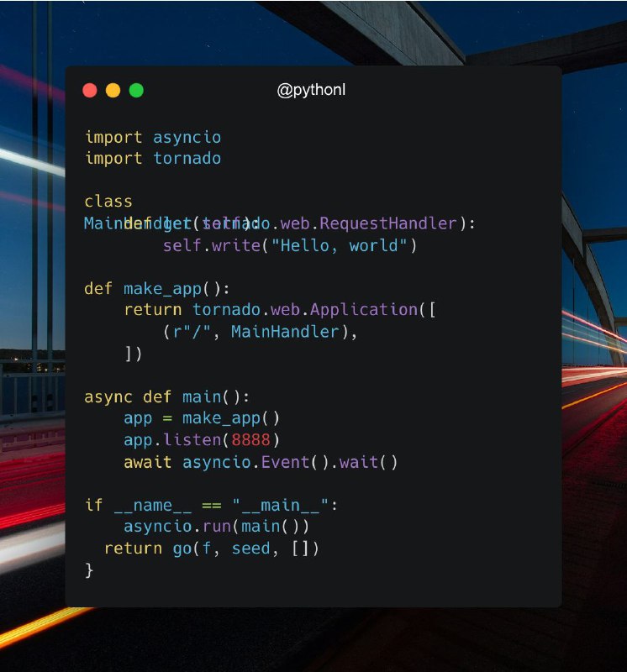The image size is (627, 672).
Task: Click the "def make_app():" line
Action: point(157,289)
